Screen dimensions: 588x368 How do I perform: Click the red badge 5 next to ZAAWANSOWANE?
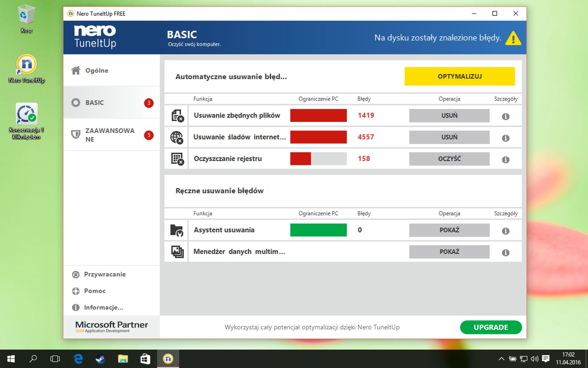point(149,135)
